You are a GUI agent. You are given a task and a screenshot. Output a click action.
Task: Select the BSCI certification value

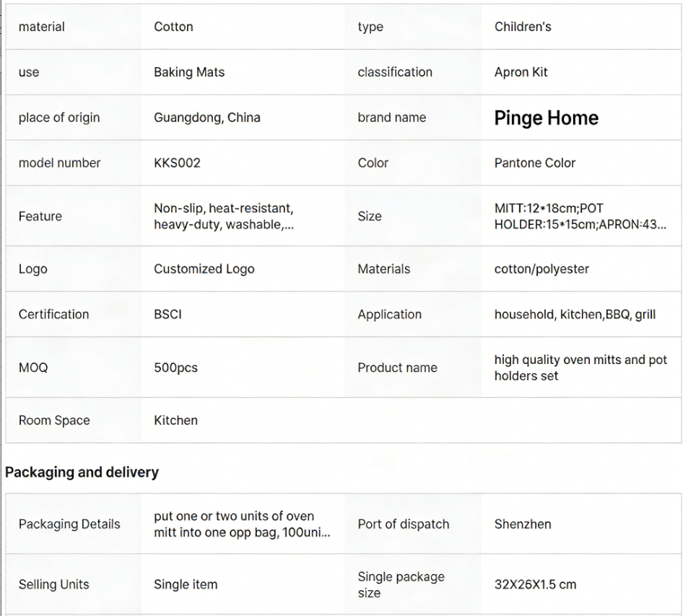(168, 314)
